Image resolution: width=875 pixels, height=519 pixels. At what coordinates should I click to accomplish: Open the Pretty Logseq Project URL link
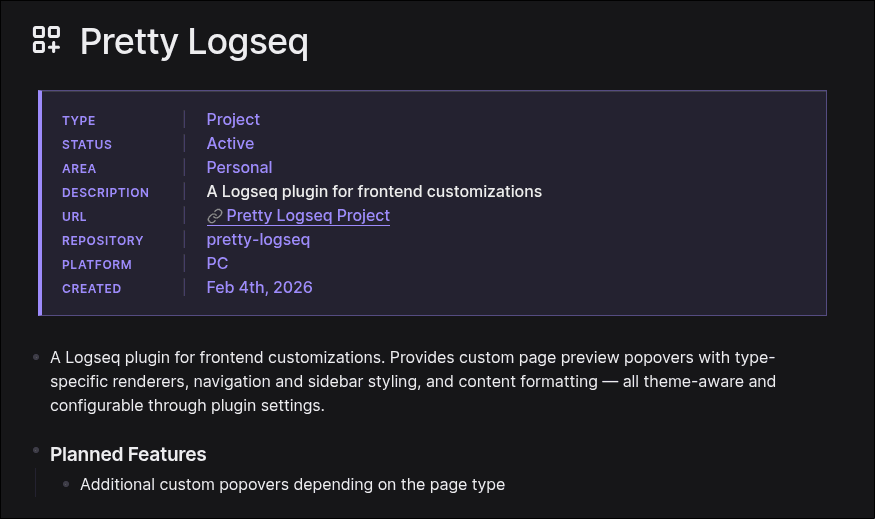(308, 216)
